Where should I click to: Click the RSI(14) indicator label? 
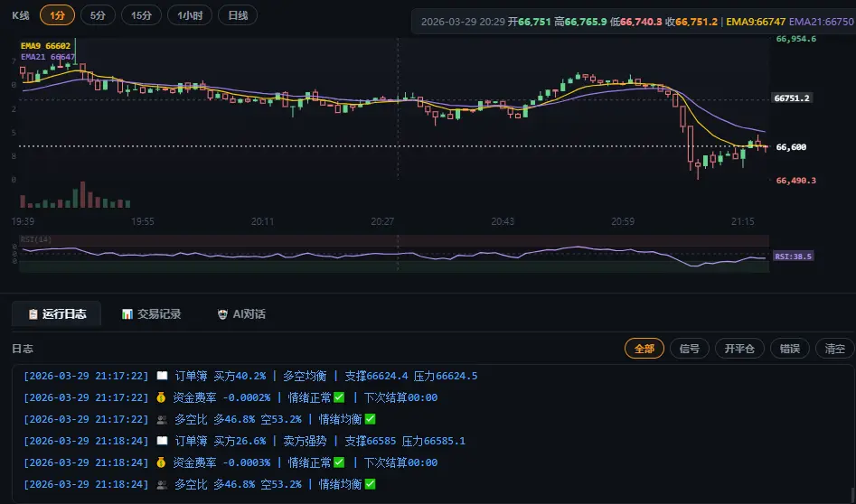[x=36, y=239]
